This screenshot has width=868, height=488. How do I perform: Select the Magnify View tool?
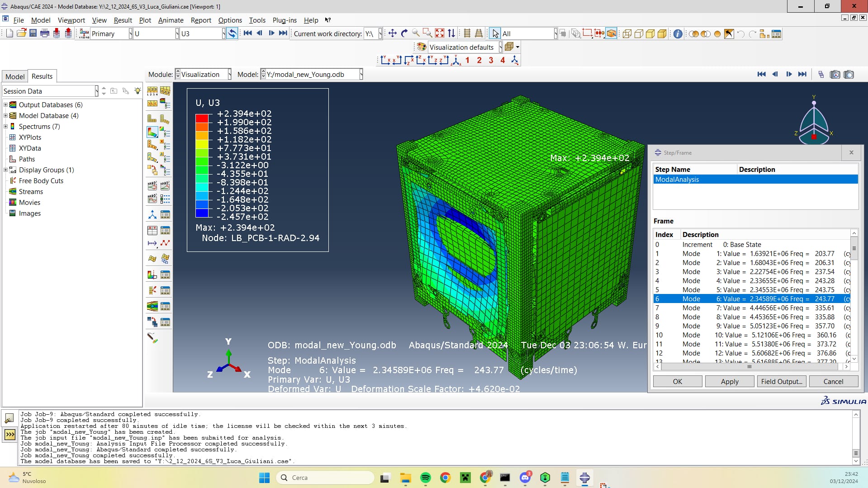point(416,33)
